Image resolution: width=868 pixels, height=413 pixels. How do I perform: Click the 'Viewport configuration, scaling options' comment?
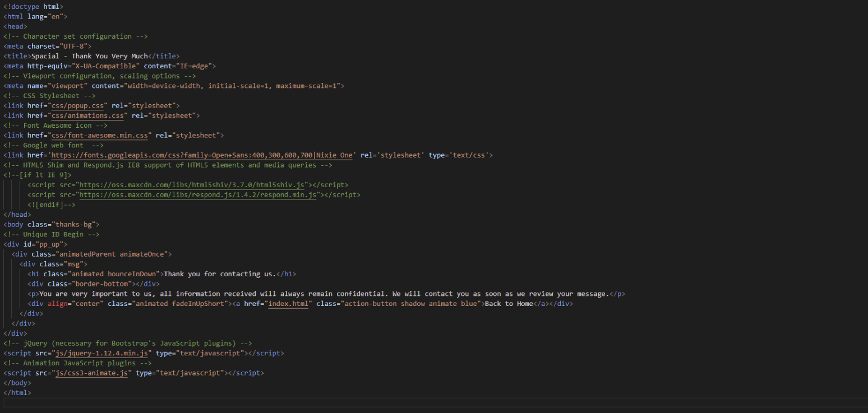click(x=99, y=76)
